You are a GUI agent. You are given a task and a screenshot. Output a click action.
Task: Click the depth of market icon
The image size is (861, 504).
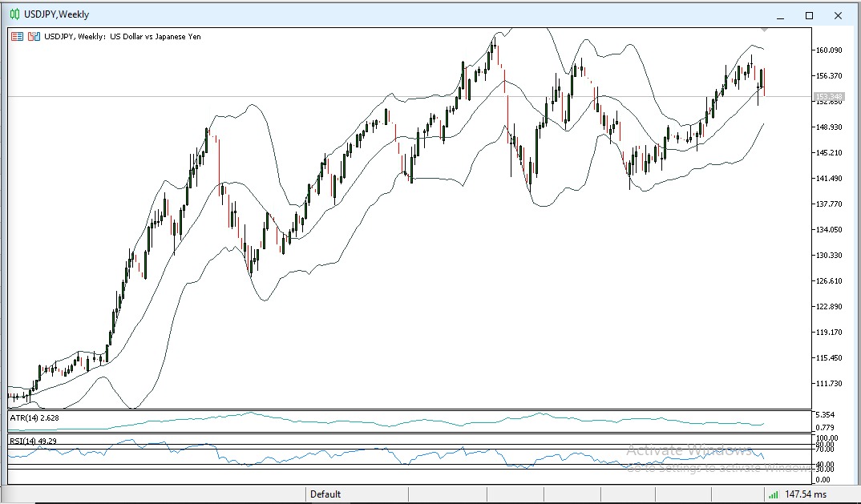[x=34, y=36]
